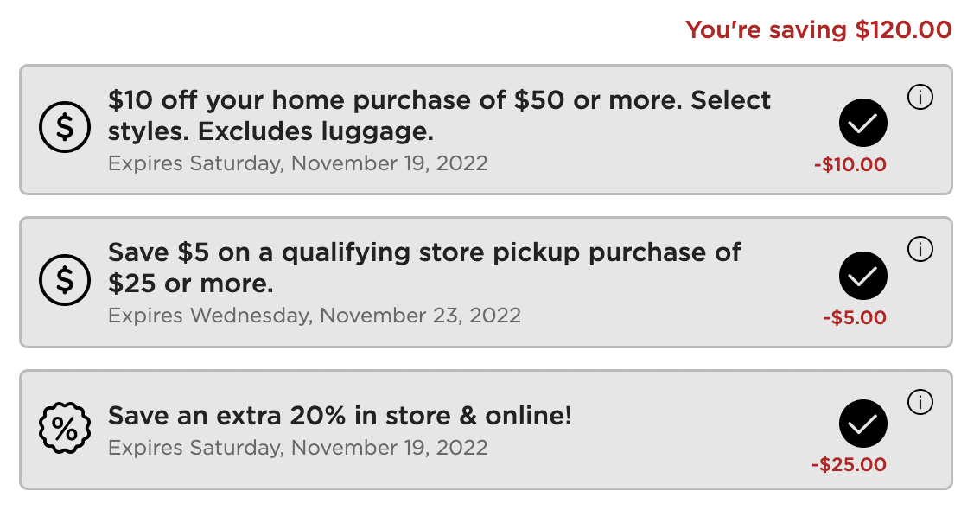Click the '-$25.00' discount amount
The width and height of the screenshot is (980, 510).
click(850, 464)
